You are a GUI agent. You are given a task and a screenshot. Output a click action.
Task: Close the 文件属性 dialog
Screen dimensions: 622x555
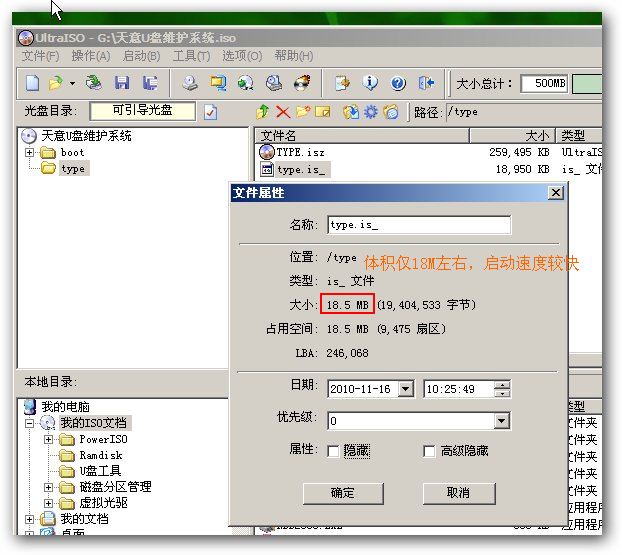[x=556, y=193]
